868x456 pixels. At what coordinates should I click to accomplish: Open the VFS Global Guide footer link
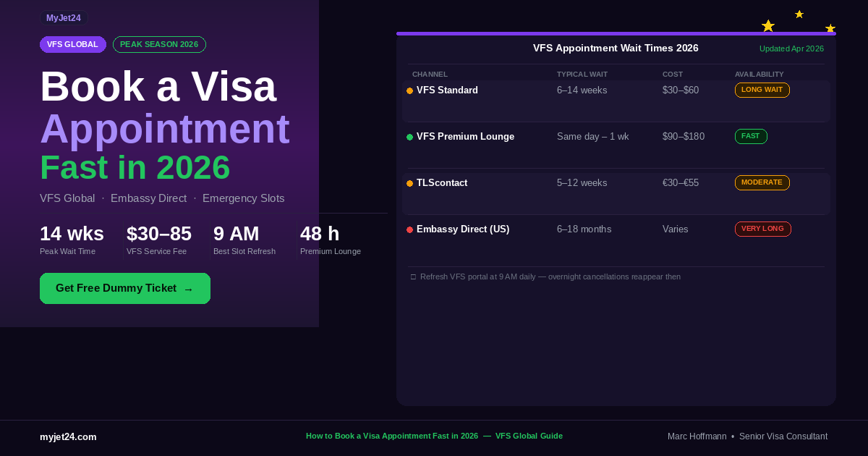(529, 436)
